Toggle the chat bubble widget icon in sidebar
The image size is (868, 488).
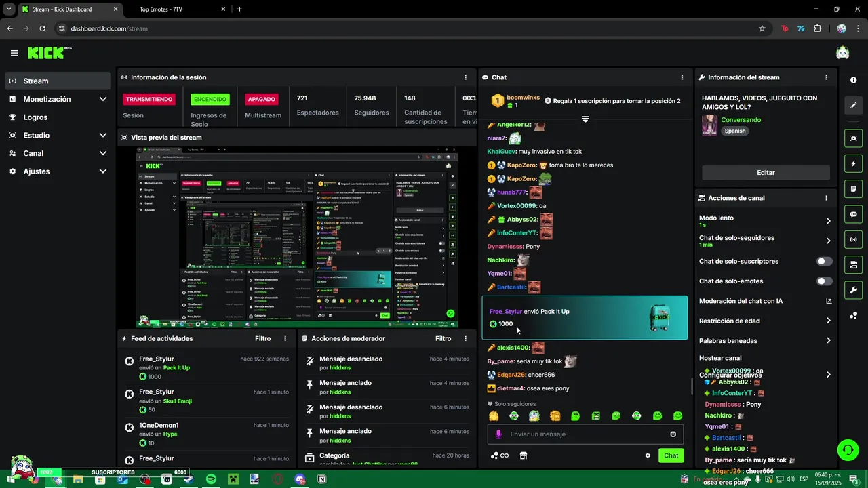[x=853, y=214]
